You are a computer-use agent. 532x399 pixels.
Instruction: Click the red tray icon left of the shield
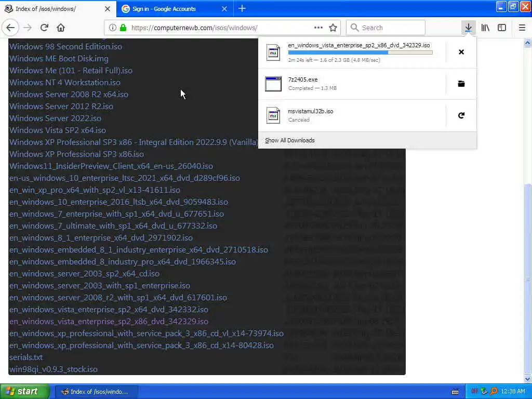click(475, 391)
